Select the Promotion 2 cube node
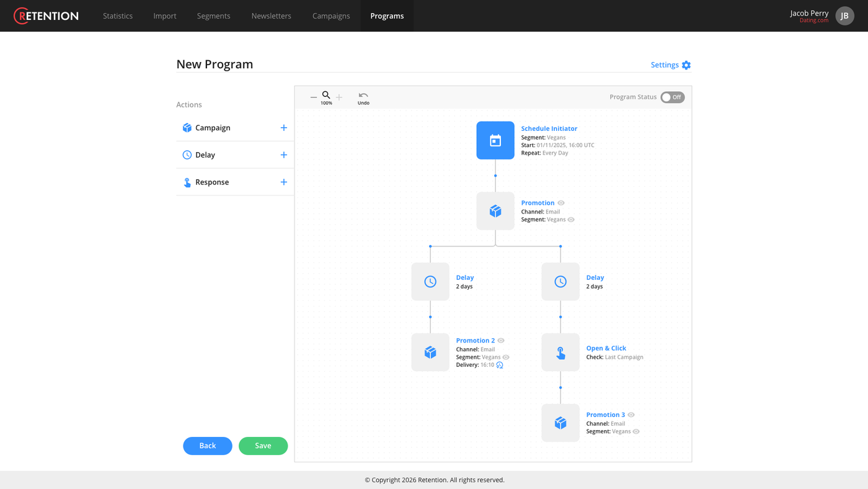Viewport: 868px width, 489px height. click(430, 352)
